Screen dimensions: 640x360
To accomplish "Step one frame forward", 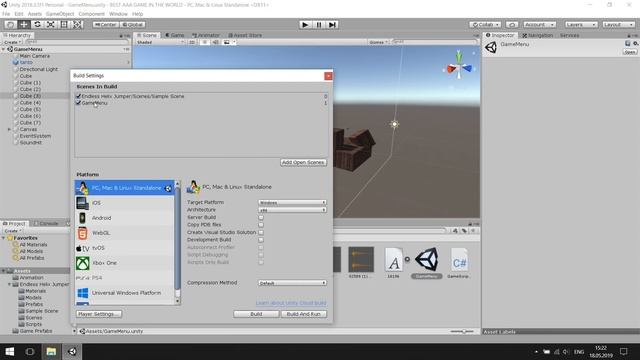I will coord(332,24).
